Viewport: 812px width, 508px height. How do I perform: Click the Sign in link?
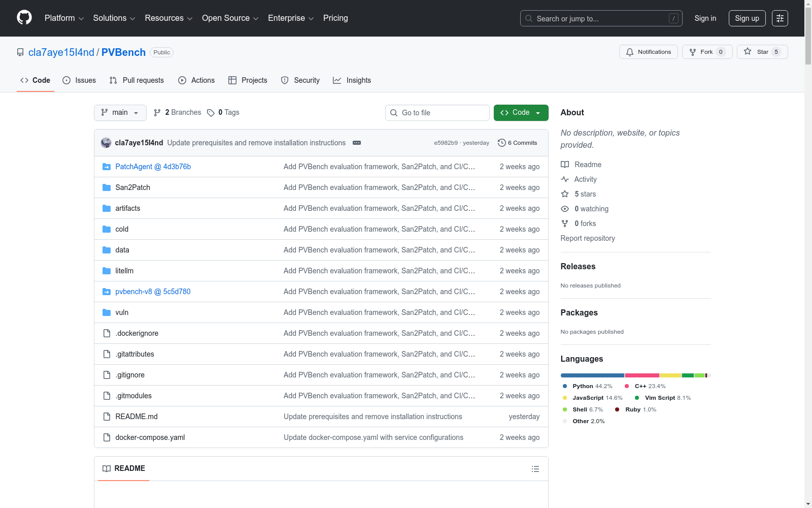point(705,18)
